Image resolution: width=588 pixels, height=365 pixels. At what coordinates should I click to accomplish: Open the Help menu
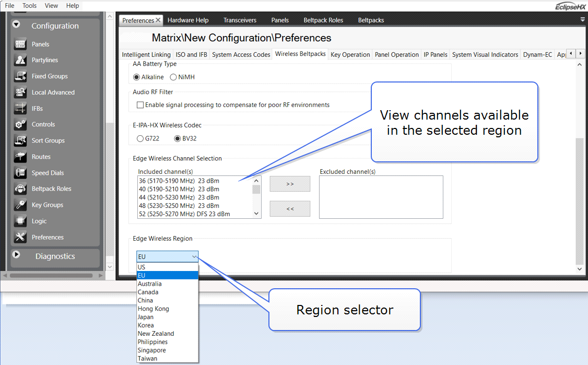pyautogui.click(x=73, y=6)
